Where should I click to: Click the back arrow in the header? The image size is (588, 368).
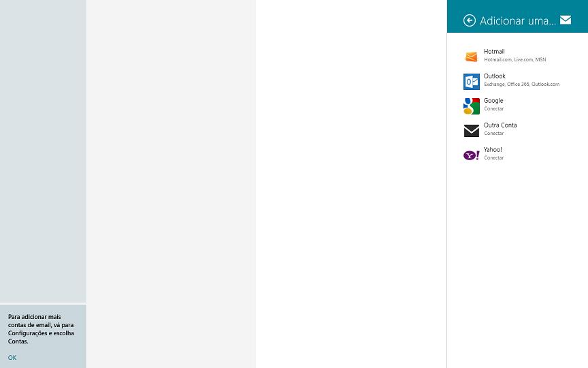(469, 20)
